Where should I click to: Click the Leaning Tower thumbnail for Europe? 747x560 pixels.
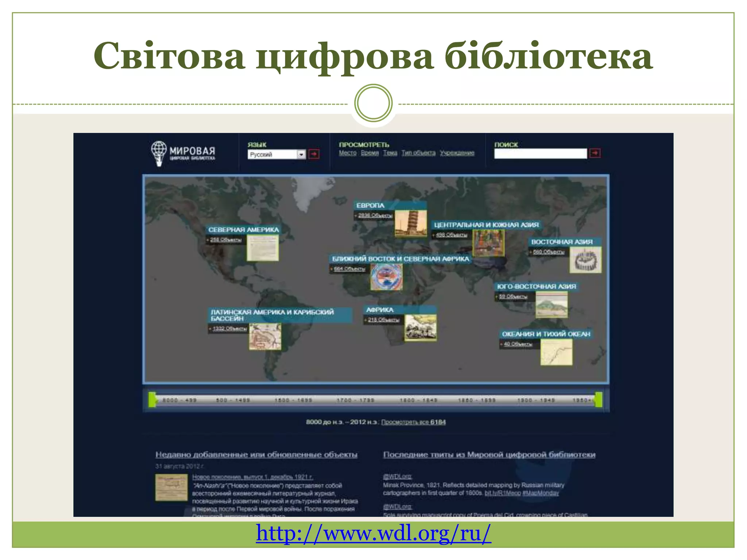click(411, 223)
